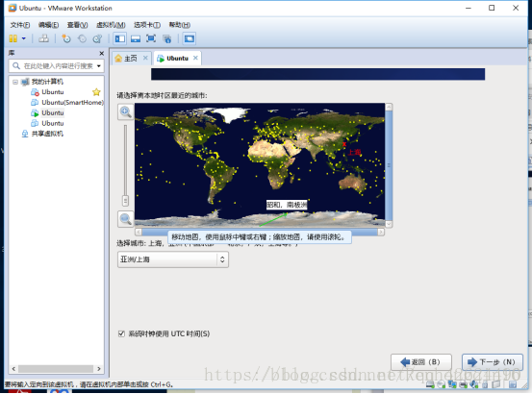Open the 虚拟机(M) menu

click(x=111, y=25)
